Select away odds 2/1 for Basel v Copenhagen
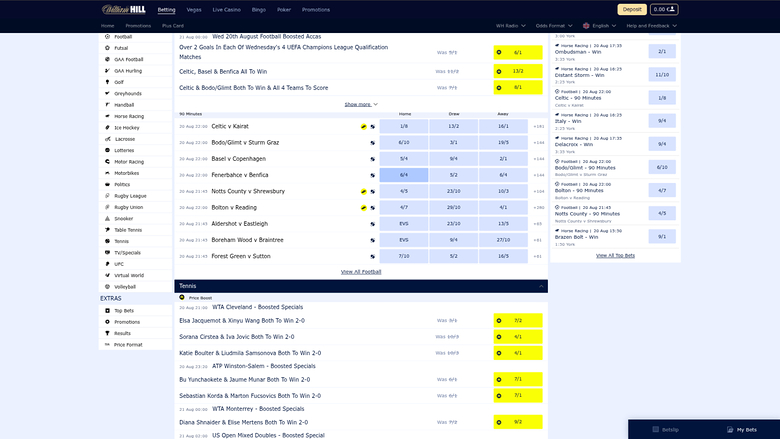The width and height of the screenshot is (780, 439). pyautogui.click(x=503, y=159)
